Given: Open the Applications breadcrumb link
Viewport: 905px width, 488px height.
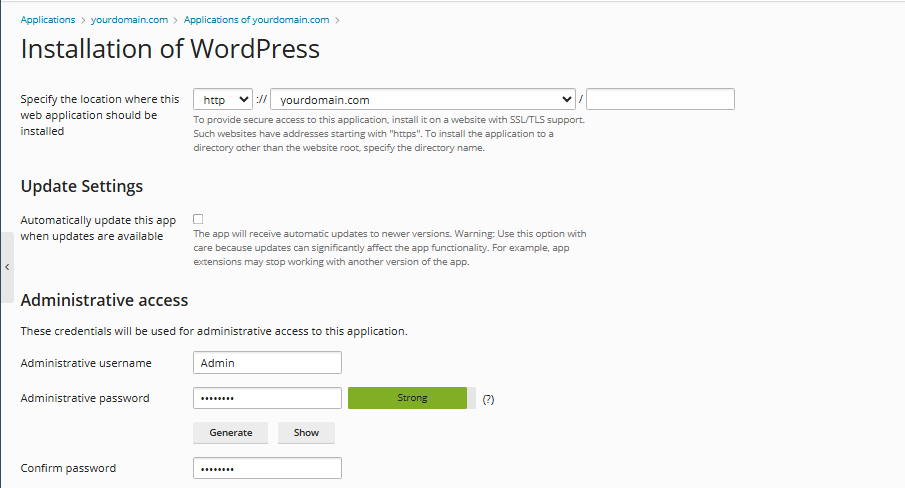Looking at the screenshot, I should 48,20.
